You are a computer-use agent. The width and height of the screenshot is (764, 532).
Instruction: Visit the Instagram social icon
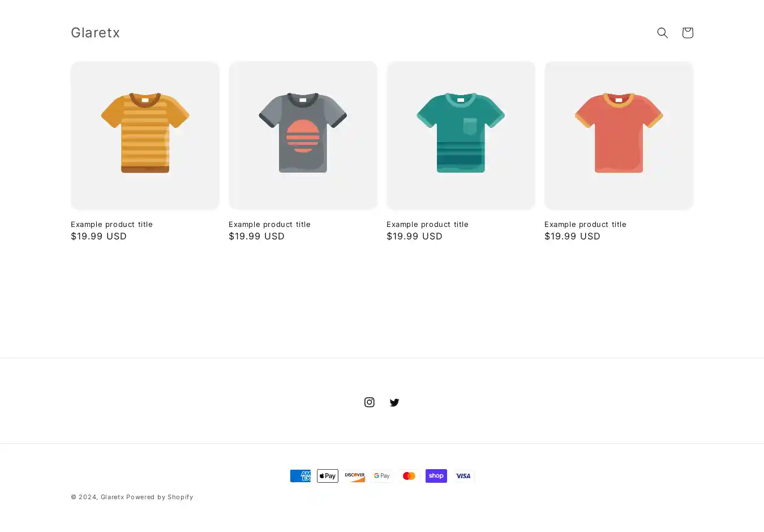369,402
